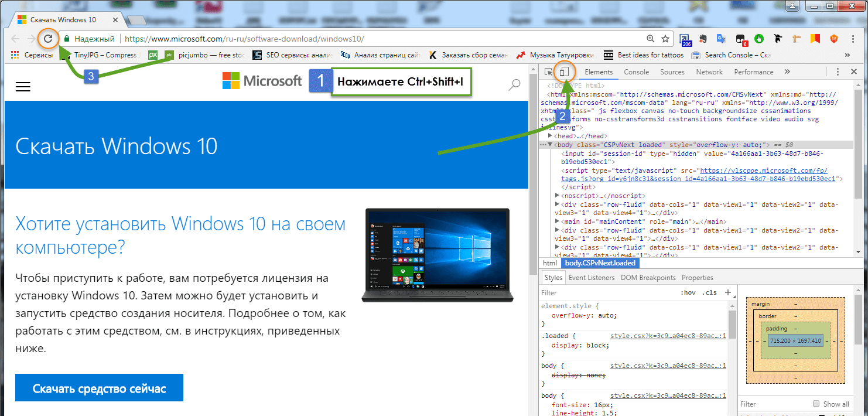Open the TinyJPG bookmark
The height and width of the screenshot is (416, 868).
point(100,55)
